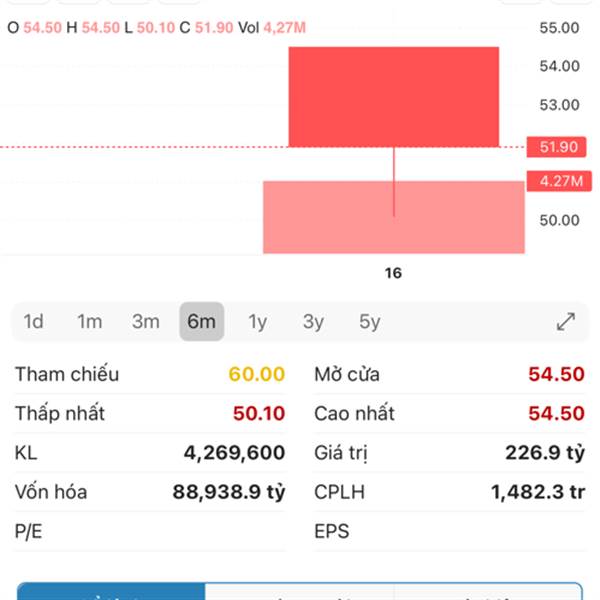600x600 pixels.
Task: Tap the selected 6m range button
Action: 202,322
